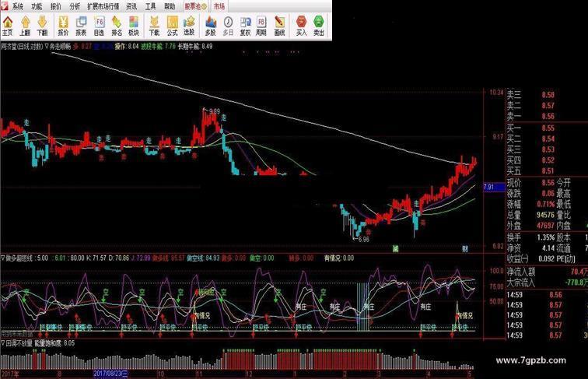The image size is (588, 379).
Task: Click the 换手 1.35% value
Action: click(546, 237)
